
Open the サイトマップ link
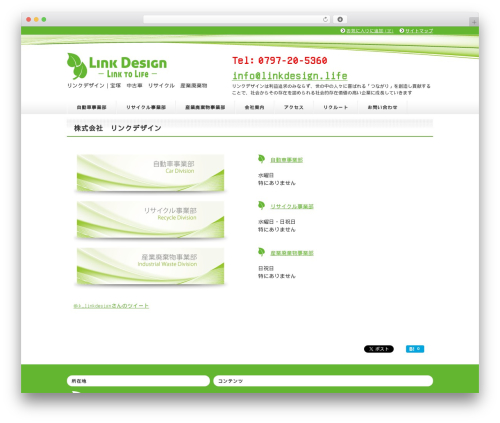click(x=419, y=31)
